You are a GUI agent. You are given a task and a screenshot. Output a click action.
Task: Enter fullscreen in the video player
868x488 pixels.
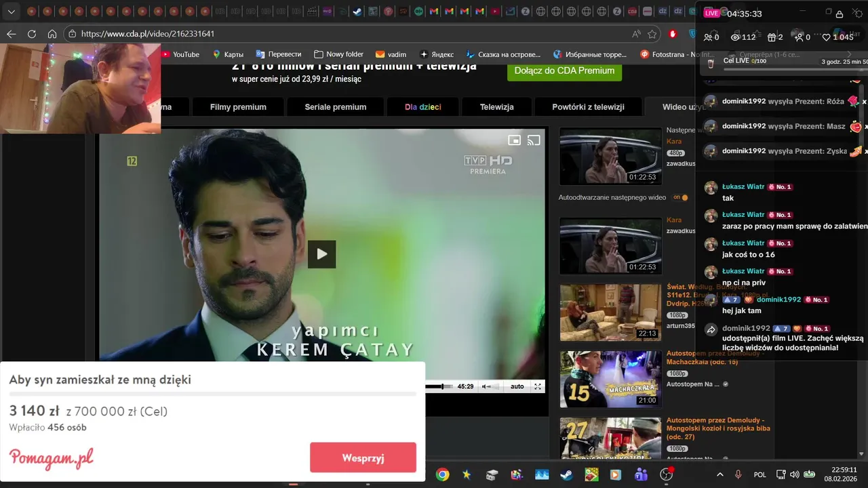pyautogui.click(x=538, y=386)
